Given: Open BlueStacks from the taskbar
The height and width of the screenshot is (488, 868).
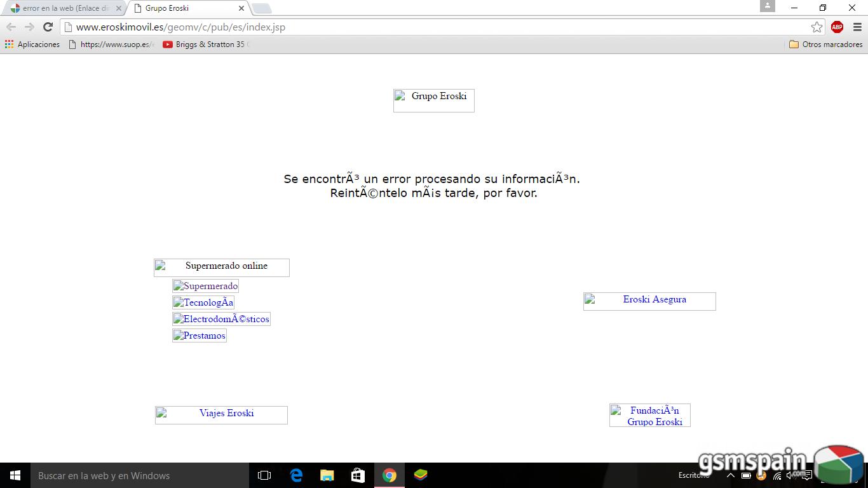Looking at the screenshot, I should tap(421, 475).
